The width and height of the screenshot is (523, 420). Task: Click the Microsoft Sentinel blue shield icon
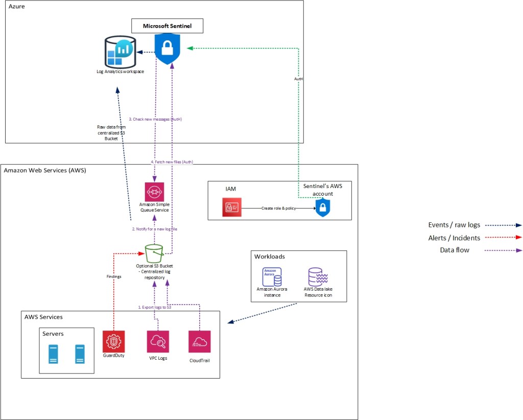point(168,50)
